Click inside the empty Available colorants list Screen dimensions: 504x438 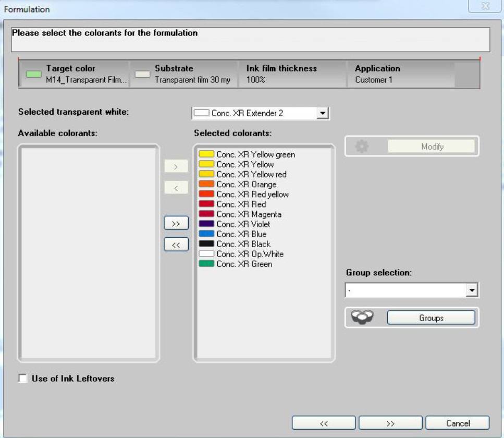89,250
